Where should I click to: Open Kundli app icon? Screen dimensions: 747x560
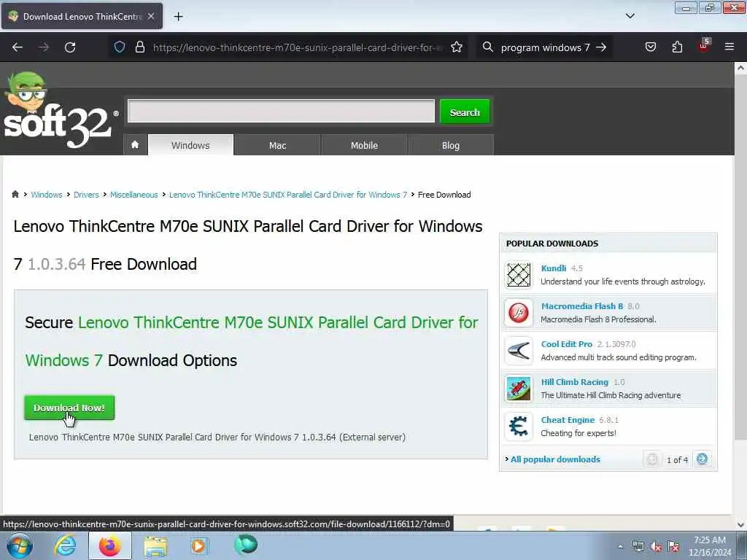[x=519, y=275]
